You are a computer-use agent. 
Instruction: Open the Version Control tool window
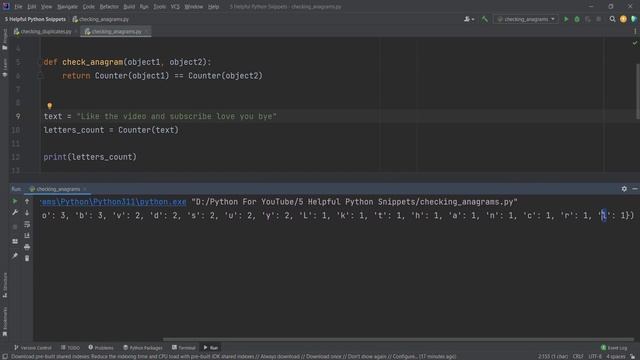point(33,348)
